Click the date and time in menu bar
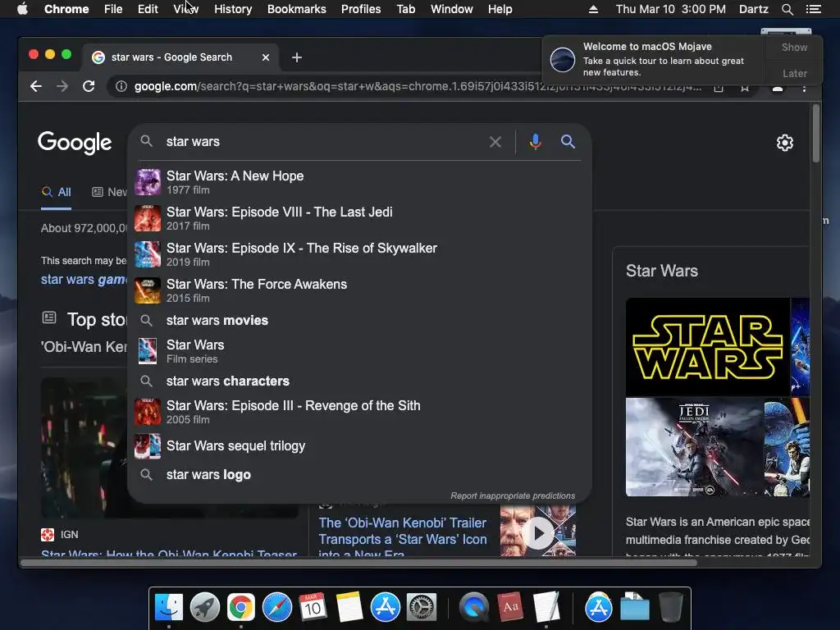The width and height of the screenshot is (840, 630). click(671, 9)
